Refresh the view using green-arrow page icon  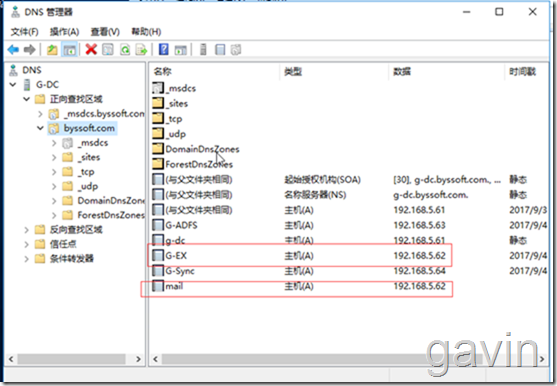coord(125,50)
